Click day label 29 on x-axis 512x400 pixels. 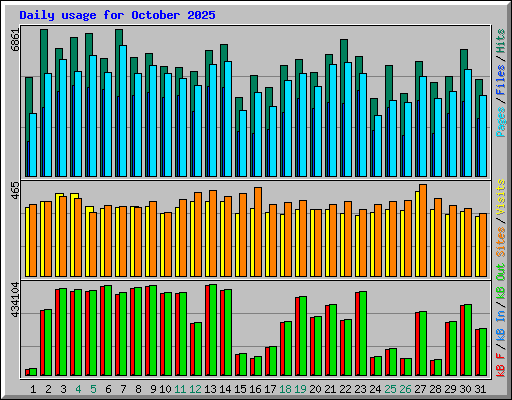(x=450, y=389)
